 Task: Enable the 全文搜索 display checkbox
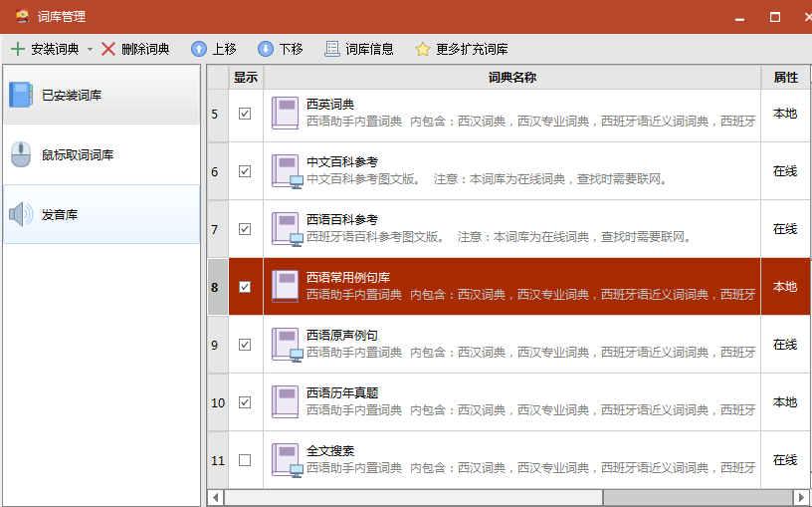(x=245, y=460)
